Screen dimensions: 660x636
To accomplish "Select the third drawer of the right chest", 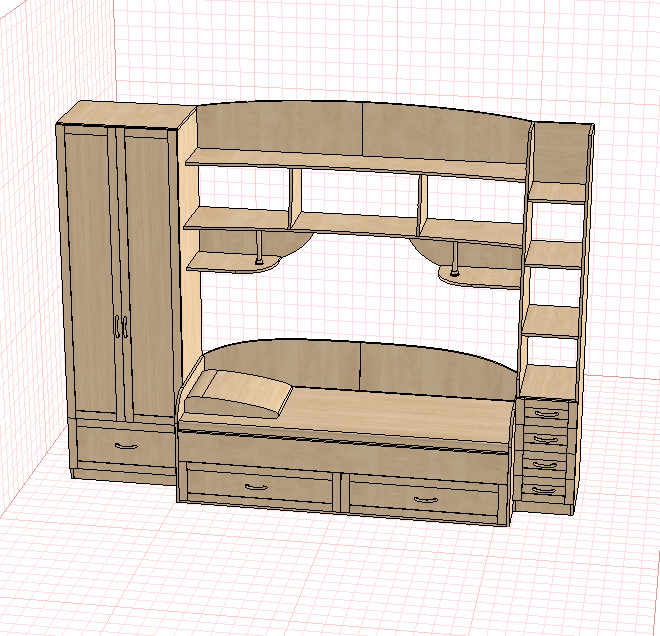I will (x=545, y=465).
